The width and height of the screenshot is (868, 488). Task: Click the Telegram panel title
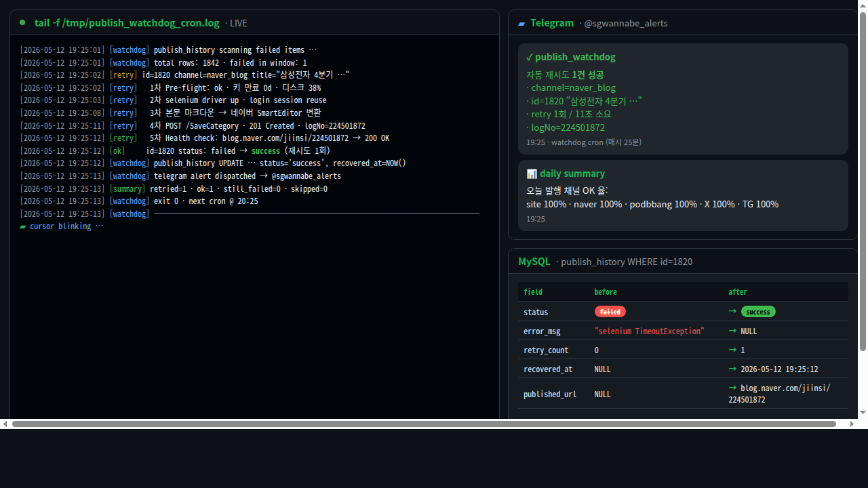point(552,23)
